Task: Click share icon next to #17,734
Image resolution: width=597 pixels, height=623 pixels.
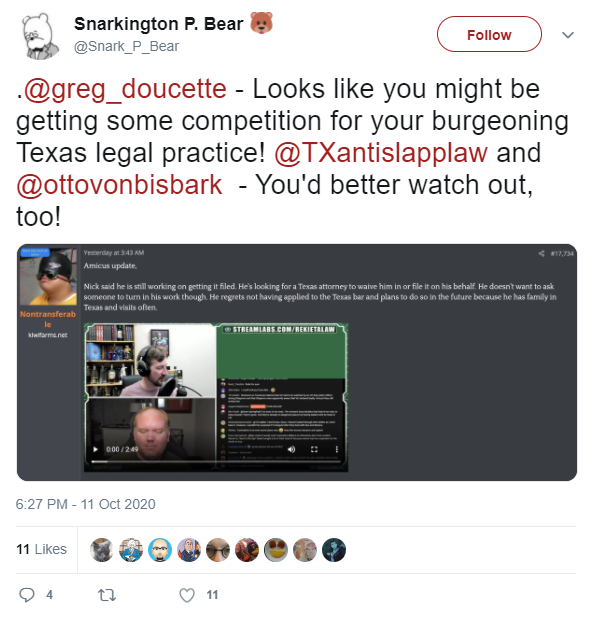Action: point(541,253)
